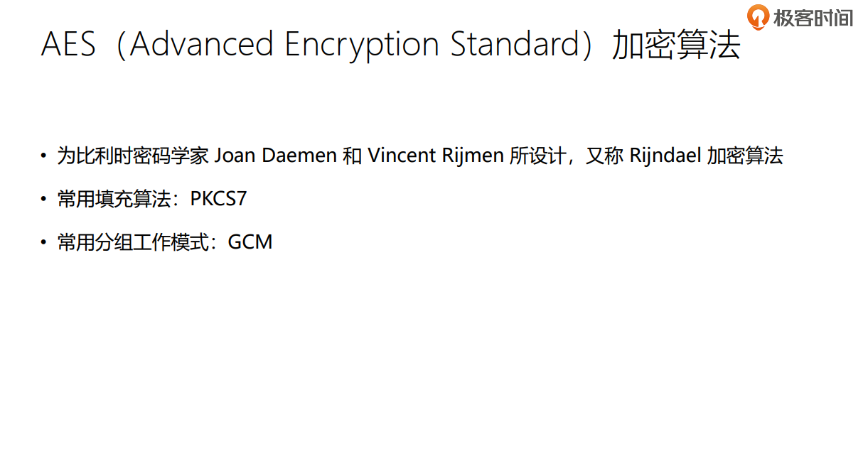Click the orange 极客时间 logo icon
This screenshot has width=868, height=466.
759,16
